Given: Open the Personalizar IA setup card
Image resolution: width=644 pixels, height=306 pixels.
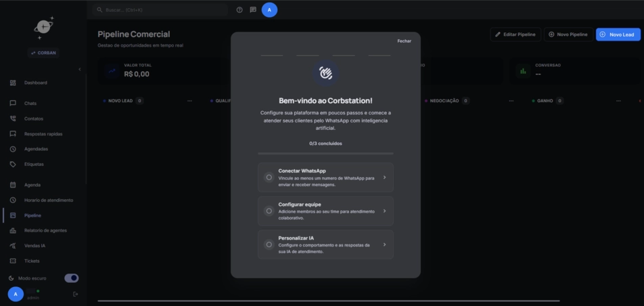Looking at the screenshot, I should [x=325, y=244].
